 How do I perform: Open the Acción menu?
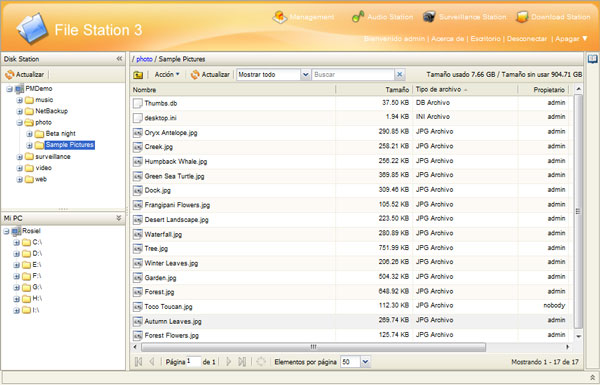pos(167,75)
